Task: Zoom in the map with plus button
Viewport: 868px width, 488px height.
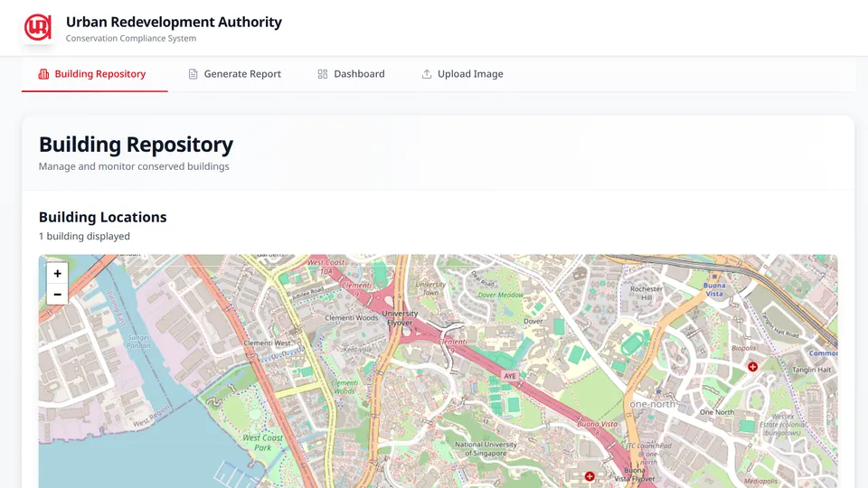Action: (x=57, y=273)
